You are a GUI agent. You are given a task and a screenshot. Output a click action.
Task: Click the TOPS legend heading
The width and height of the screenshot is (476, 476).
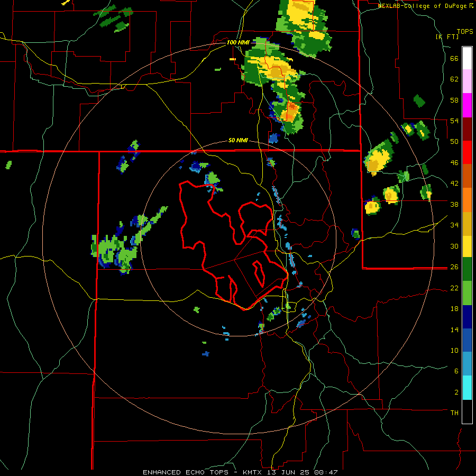click(465, 31)
